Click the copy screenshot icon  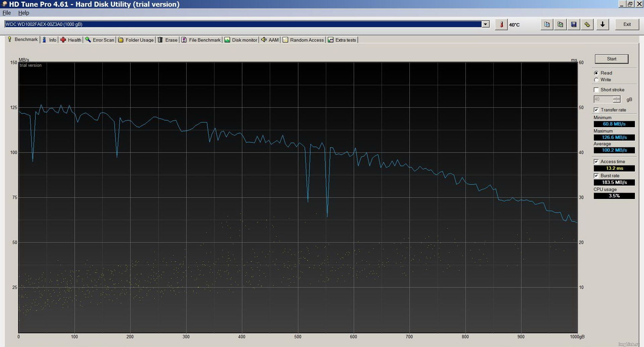(560, 24)
